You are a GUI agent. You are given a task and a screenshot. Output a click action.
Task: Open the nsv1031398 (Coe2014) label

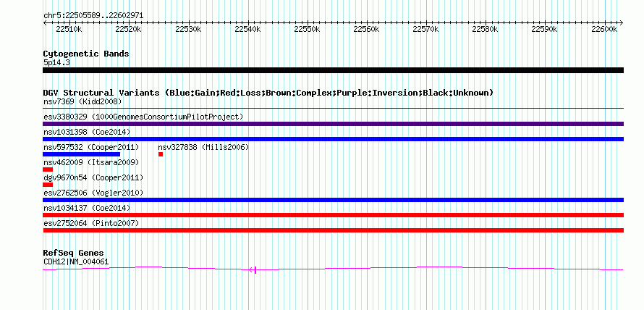[87, 132]
